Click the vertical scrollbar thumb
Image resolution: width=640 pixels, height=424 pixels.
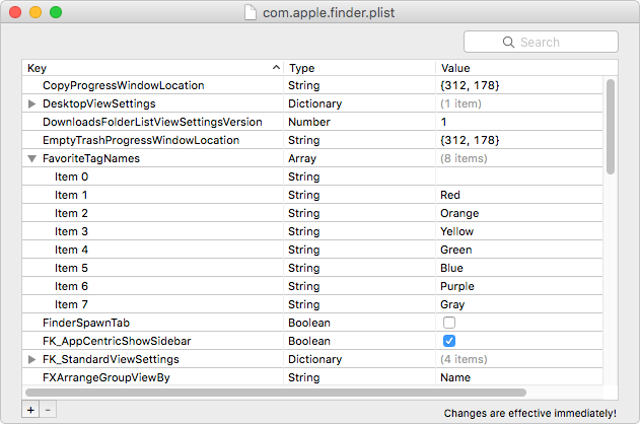[x=611, y=127]
